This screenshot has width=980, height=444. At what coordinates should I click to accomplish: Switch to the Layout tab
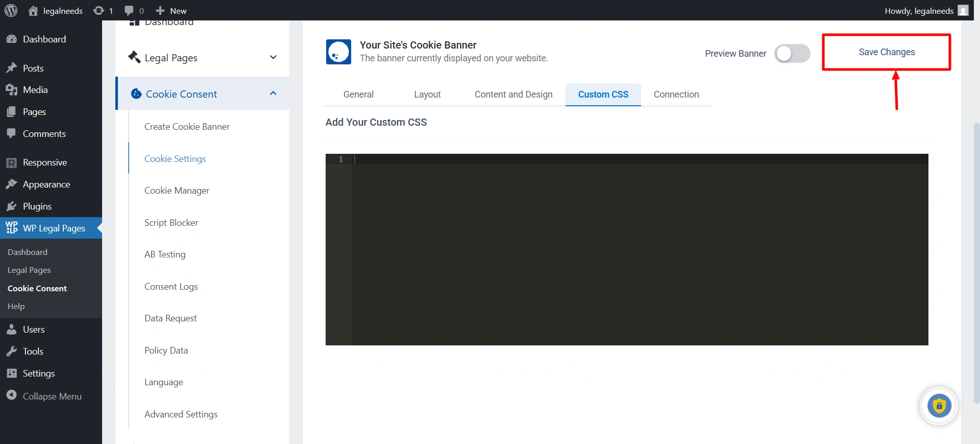[x=427, y=95]
